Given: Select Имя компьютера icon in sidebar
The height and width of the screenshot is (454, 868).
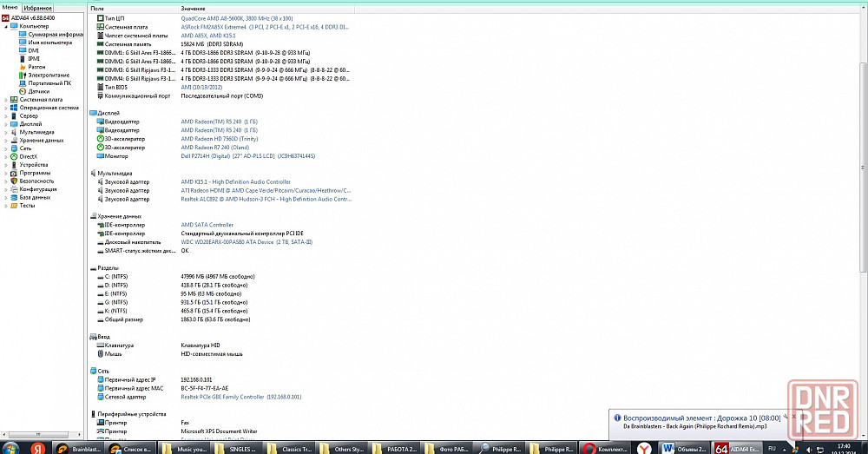Looking at the screenshot, I should tap(23, 43).
